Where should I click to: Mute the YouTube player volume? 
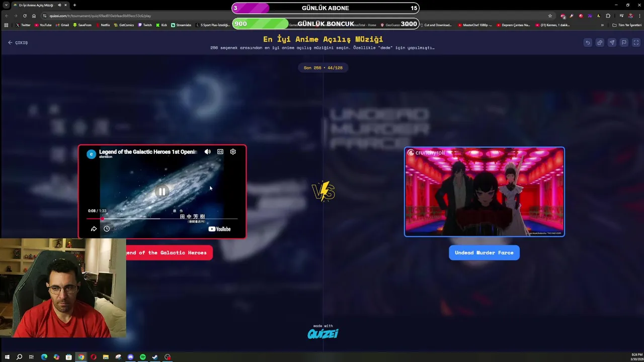(x=208, y=152)
